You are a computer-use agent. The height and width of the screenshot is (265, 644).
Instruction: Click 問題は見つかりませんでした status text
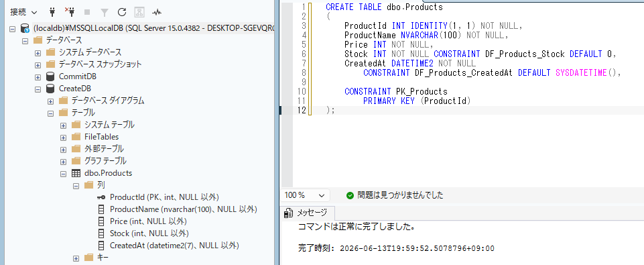click(x=401, y=195)
